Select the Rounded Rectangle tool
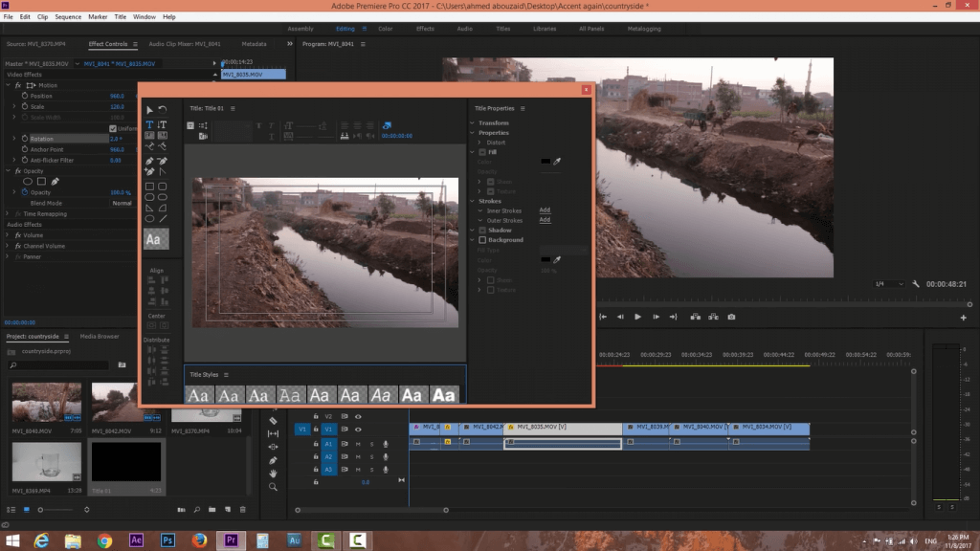Viewport: 980px width, 551px height. (163, 187)
